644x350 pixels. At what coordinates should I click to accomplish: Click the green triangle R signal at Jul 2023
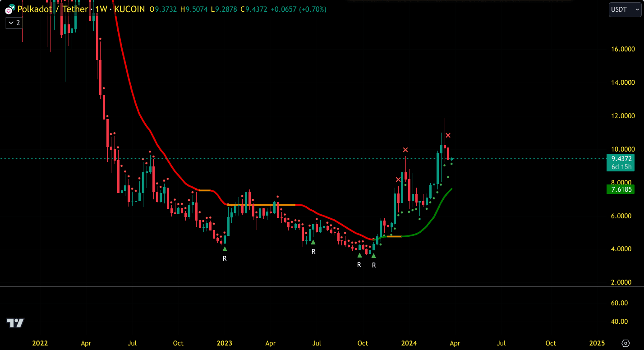[313, 242]
